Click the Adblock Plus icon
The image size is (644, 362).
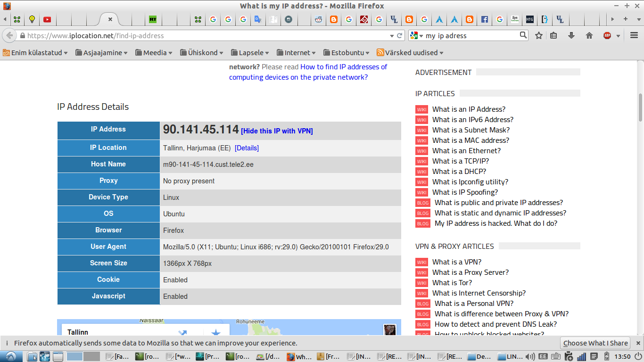click(607, 35)
